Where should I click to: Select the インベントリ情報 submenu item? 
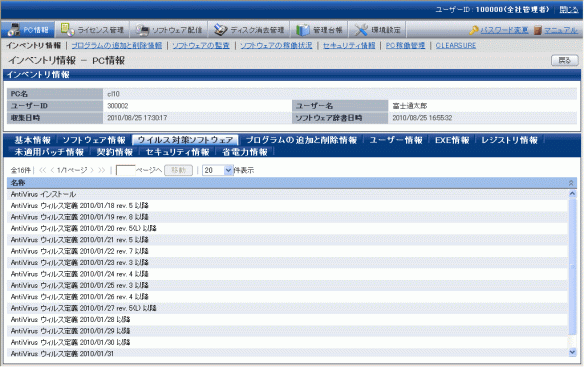coord(33,45)
